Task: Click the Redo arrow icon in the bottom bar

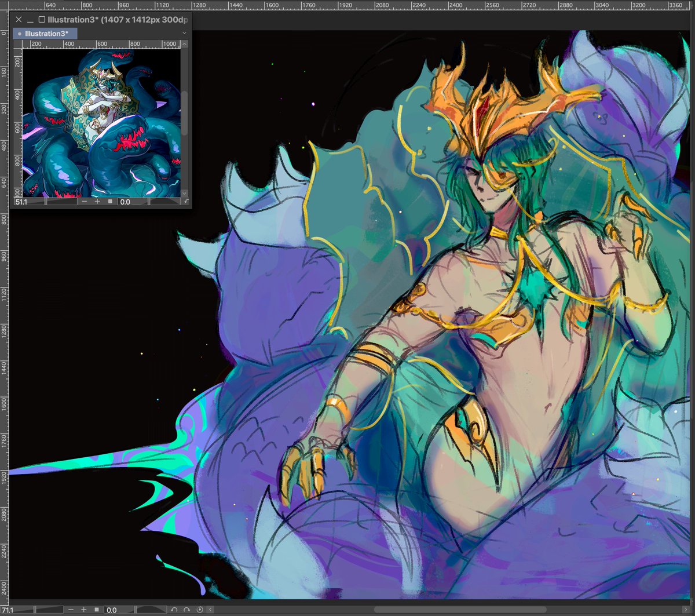Action: pyautogui.click(x=187, y=609)
